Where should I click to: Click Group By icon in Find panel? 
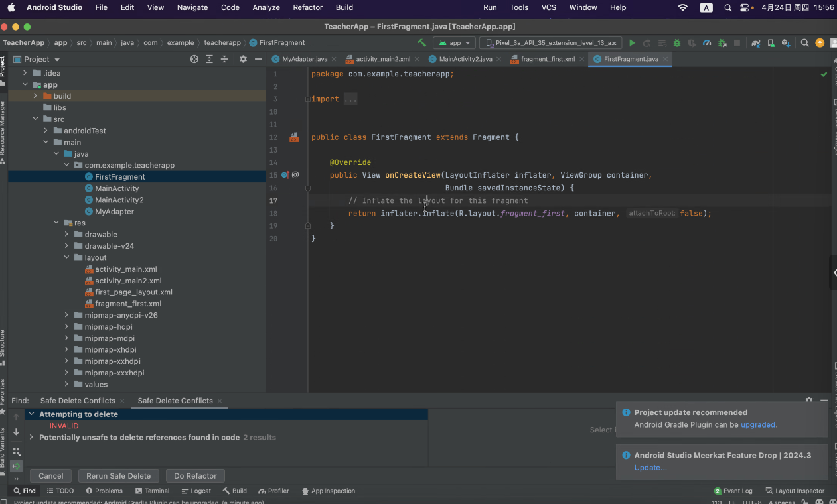[17, 452]
